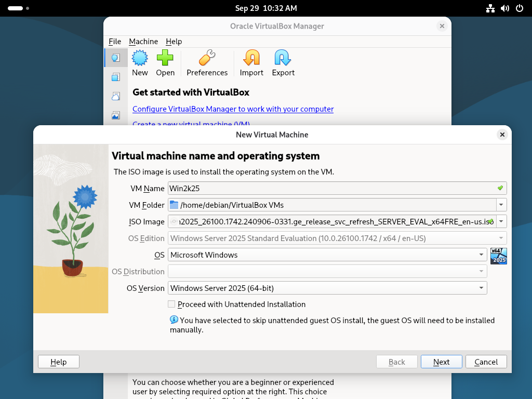The image size is (532, 399).
Task: Open the ISO Image dropdown arrow
Action: tap(501, 221)
